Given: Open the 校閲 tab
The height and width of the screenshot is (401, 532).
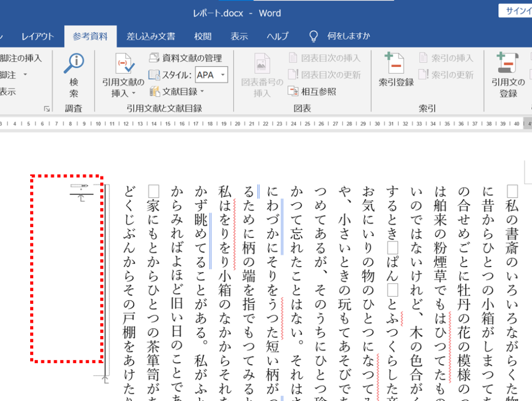Looking at the screenshot, I should (x=203, y=36).
